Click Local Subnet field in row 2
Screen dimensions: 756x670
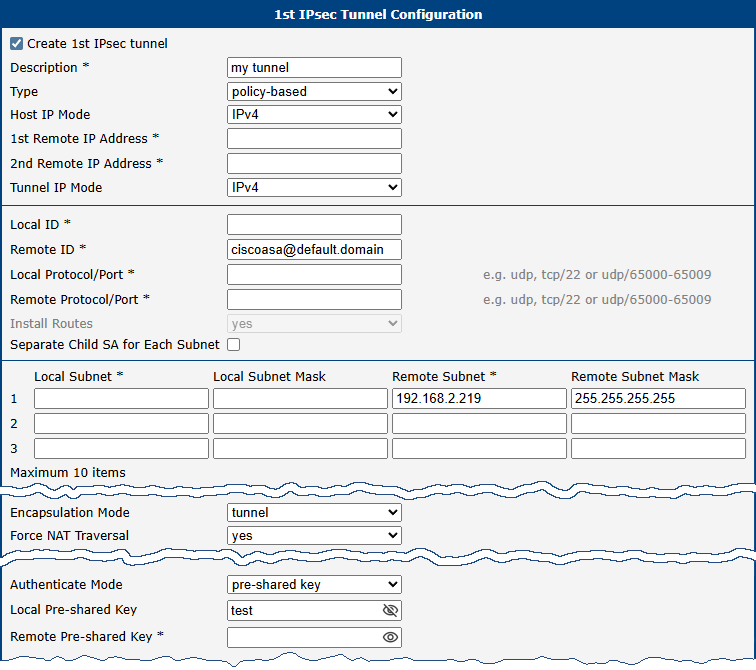click(x=122, y=424)
